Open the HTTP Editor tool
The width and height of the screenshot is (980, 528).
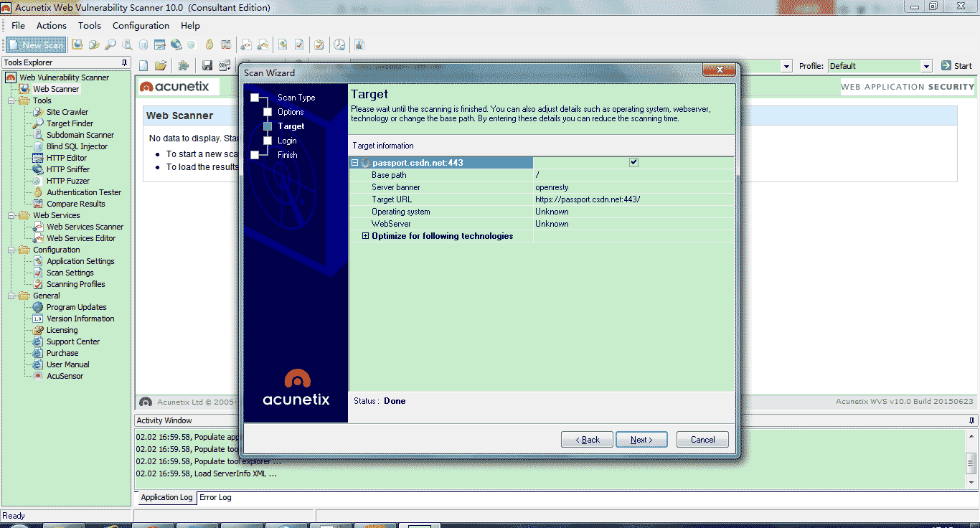point(66,158)
